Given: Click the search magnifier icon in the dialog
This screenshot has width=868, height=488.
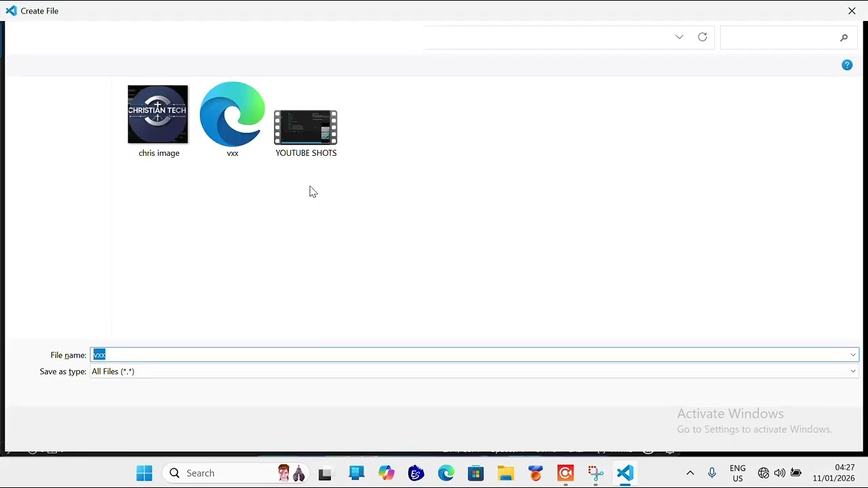Looking at the screenshot, I should [x=844, y=38].
